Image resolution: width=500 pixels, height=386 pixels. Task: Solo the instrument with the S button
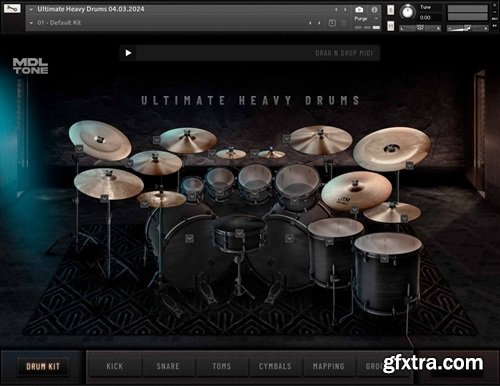click(x=390, y=10)
